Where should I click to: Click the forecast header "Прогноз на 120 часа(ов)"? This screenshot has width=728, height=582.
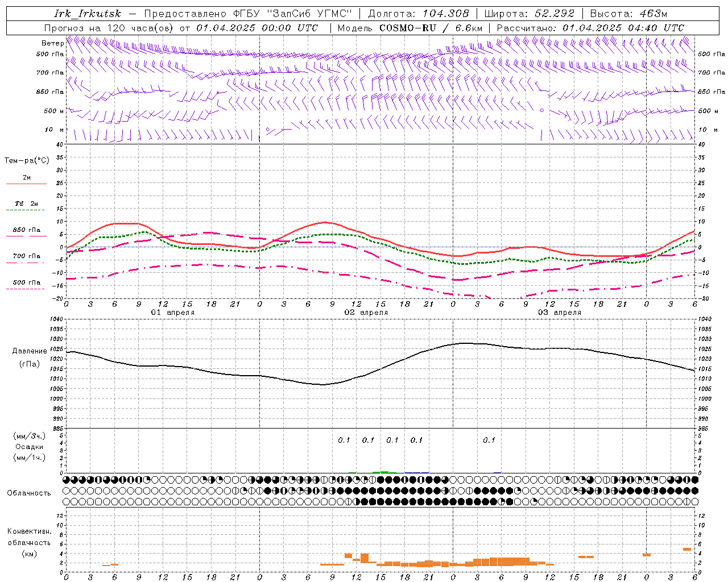109,28
